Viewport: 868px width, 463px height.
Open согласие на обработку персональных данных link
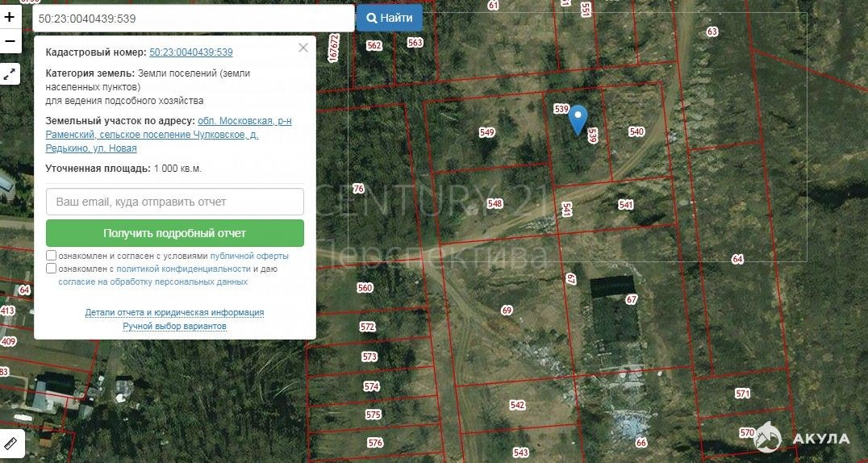(152, 282)
